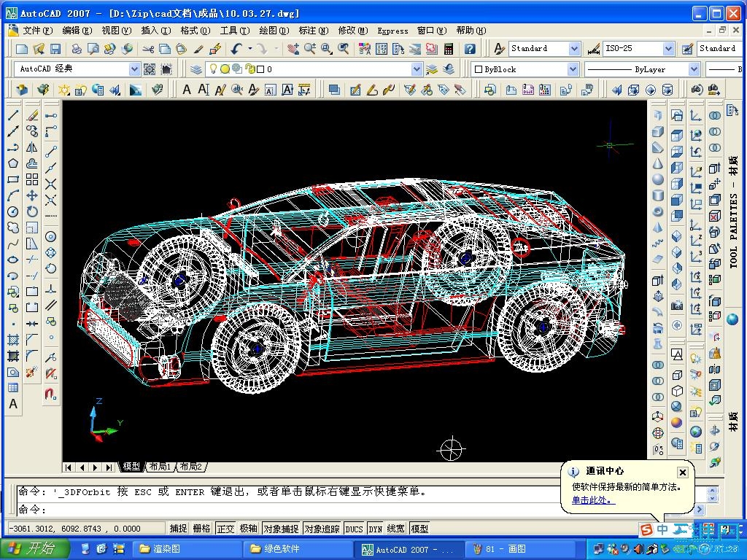Pick the Erase tool
The width and height of the screenshot is (747, 560).
pyautogui.click(x=32, y=115)
